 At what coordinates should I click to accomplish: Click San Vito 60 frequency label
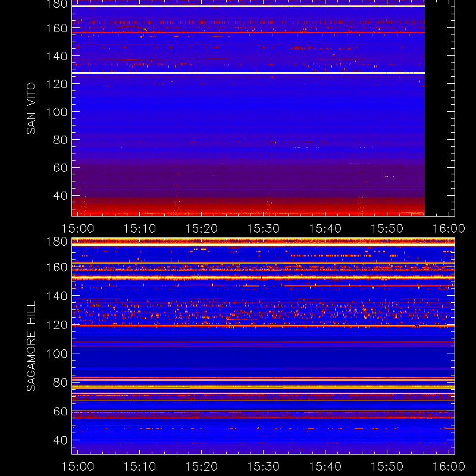61,168
